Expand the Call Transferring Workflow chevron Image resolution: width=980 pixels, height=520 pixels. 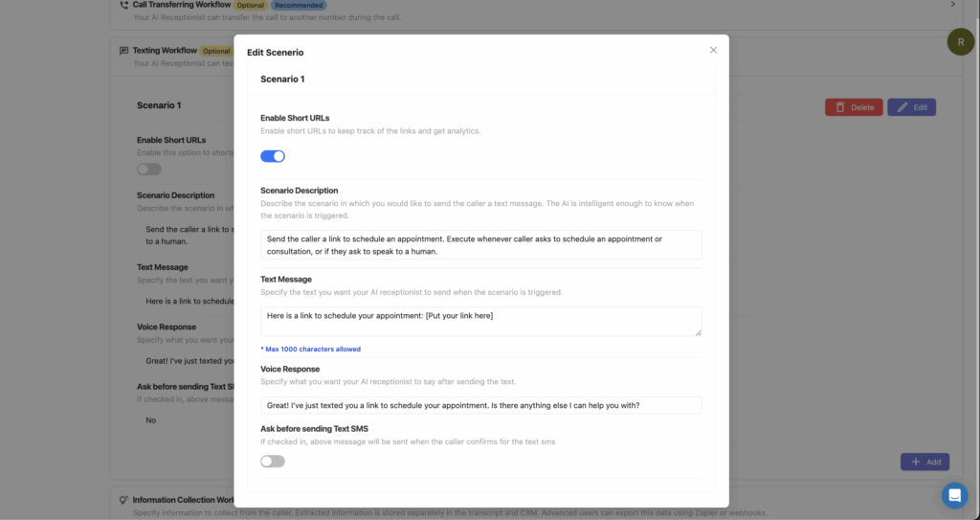pyautogui.click(x=953, y=5)
